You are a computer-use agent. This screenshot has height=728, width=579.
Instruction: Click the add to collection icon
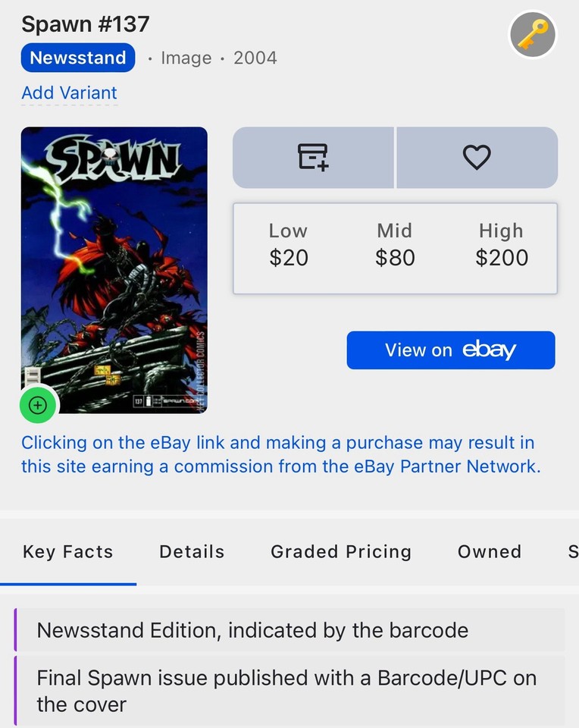pyautogui.click(x=313, y=157)
